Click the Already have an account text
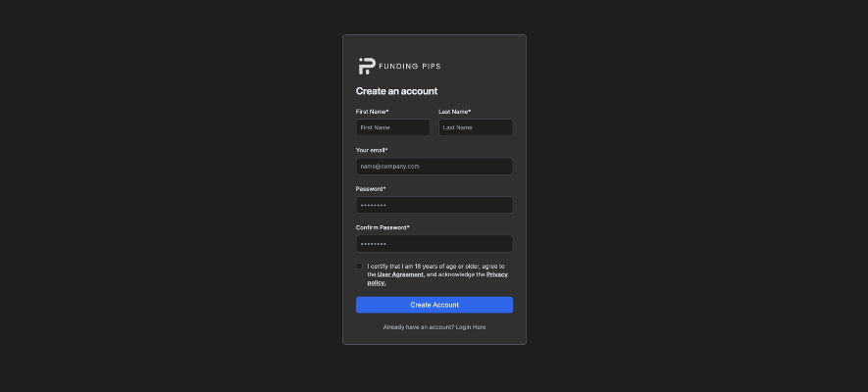 point(419,327)
